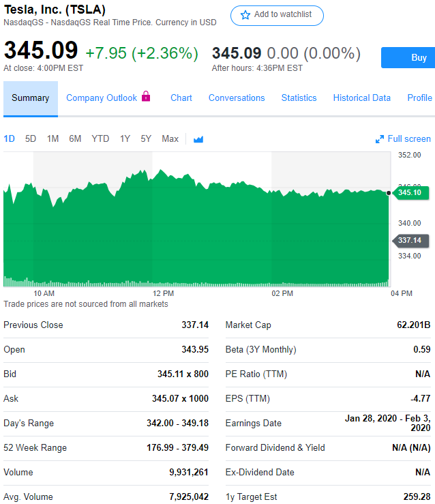
Task: Select the 1D chart range
Action: click(x=10, y=139)
